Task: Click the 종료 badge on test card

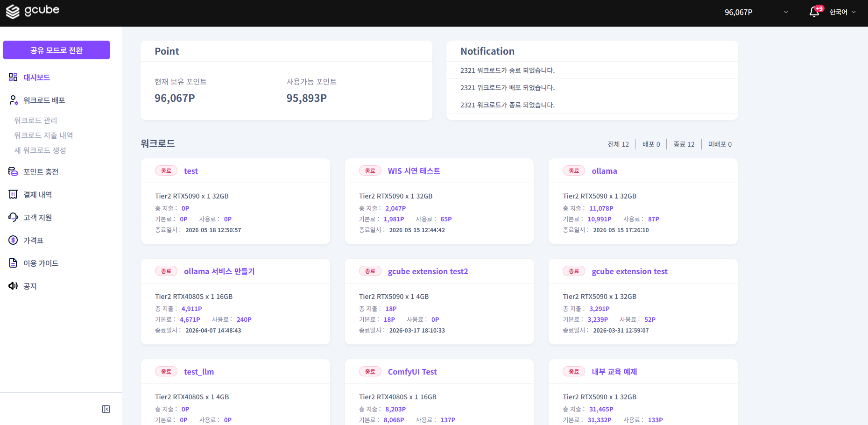Action: pyautogui.click(x=166, y=171)
